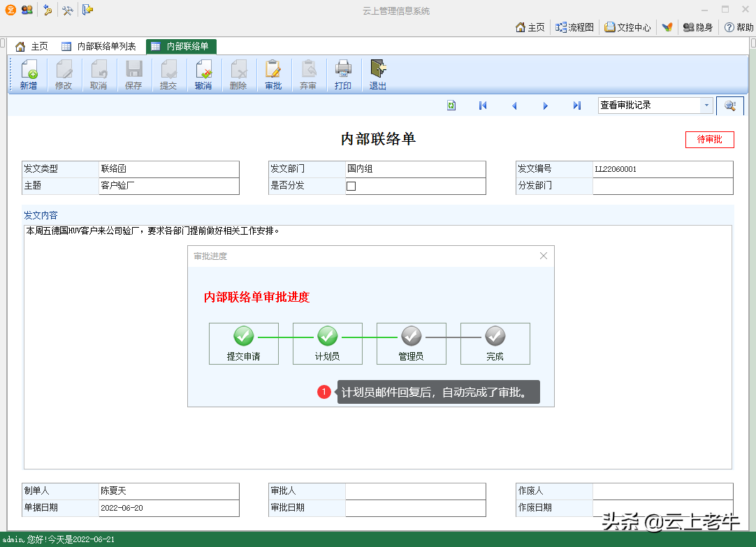Click the 审批 (Approve) toolbar icon
Screen dimensions: 756x547
pyautogui.click(x=273, y=74)
